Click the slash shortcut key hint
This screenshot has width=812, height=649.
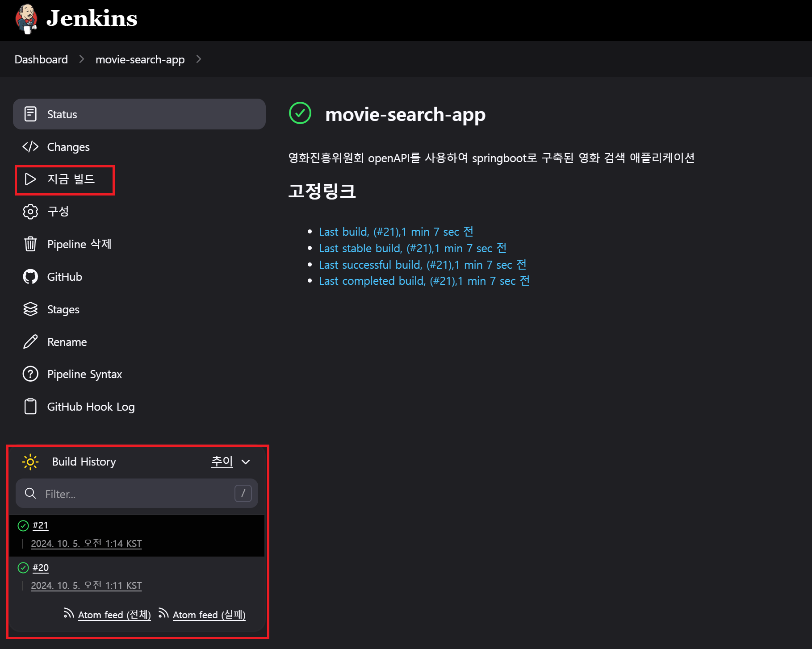coord(243,493)
